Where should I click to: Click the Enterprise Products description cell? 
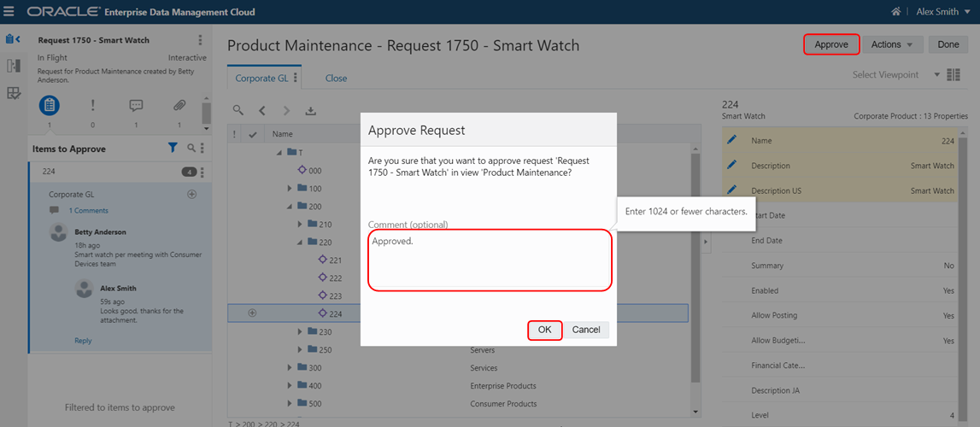503,386
